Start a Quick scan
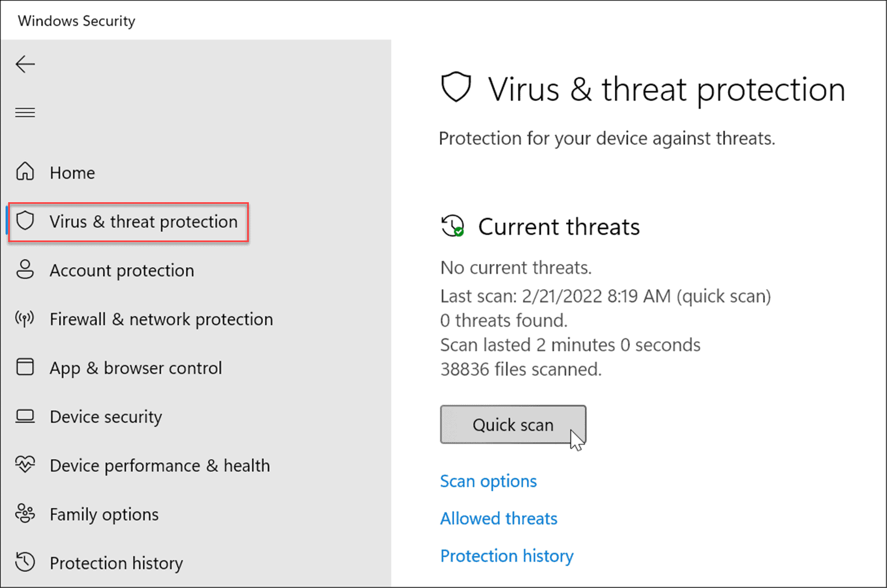 (x=512, y=425)
